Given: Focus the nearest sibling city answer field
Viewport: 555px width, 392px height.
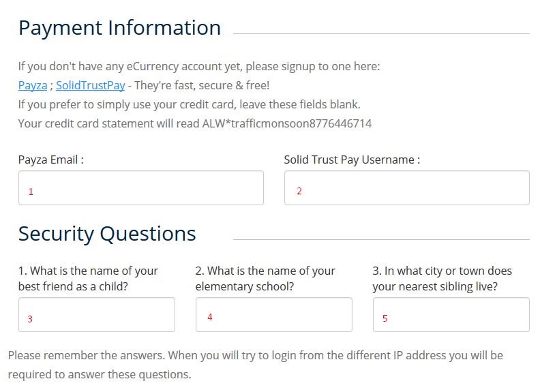Looking at the screenshot, I should coord(451,315).
